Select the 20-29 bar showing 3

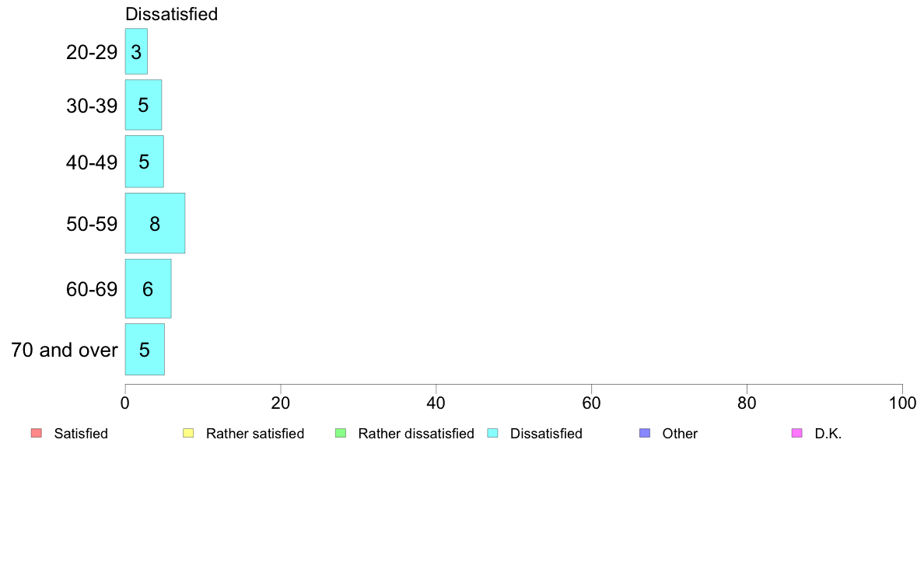(x=136, y=51)
